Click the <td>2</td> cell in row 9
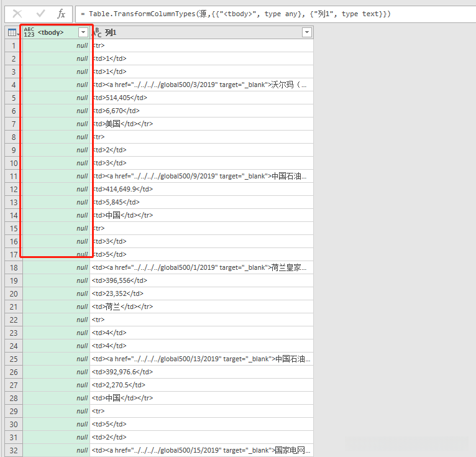 [x=201, y=150]
